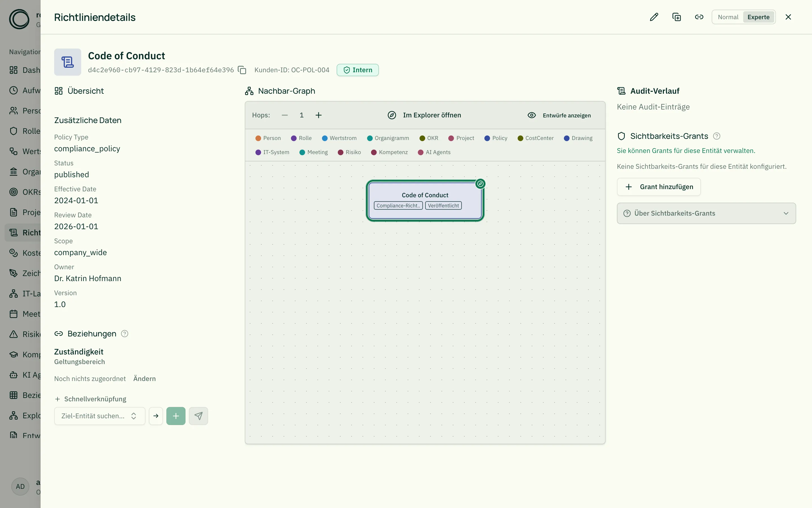
Task: Open Beziehungen help icon
Action: pos(125,334)
